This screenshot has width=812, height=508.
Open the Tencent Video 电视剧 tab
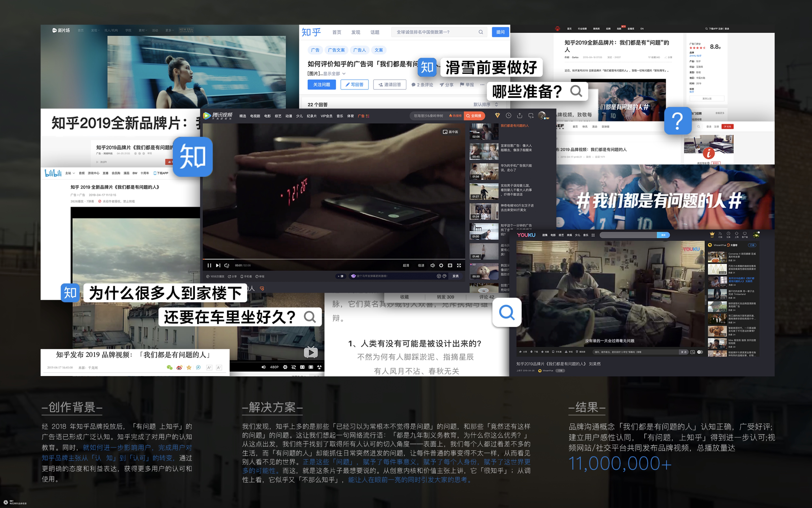(x=255, y=116)
